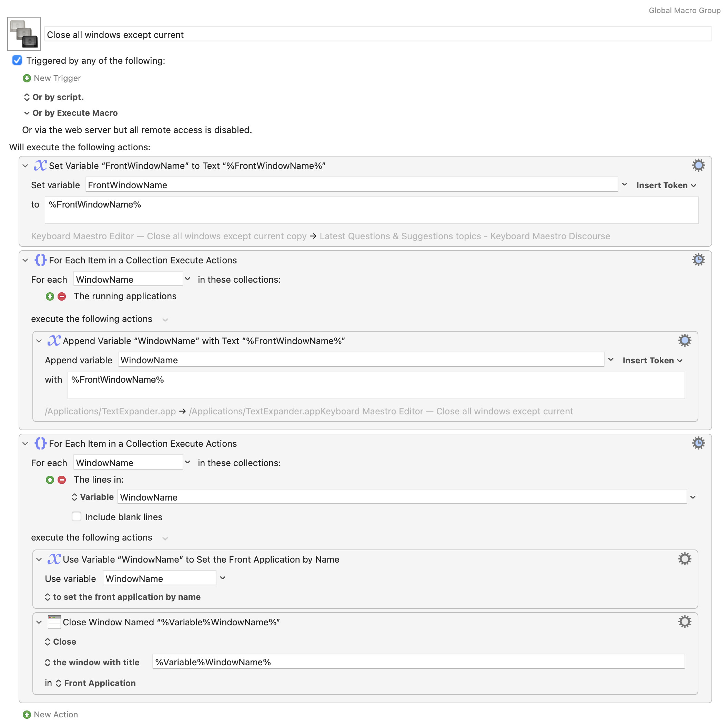The width and height of the screenshot is (728, 726).
Task: Open variable dropdown next to Use variable WindowName
Action: tap(223, 578)
